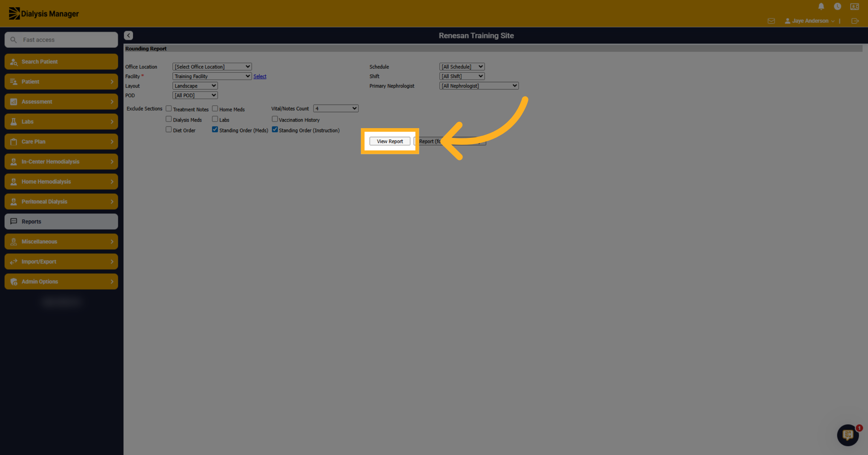Expand In-Center Hemodialysis menu

point(61,162)
